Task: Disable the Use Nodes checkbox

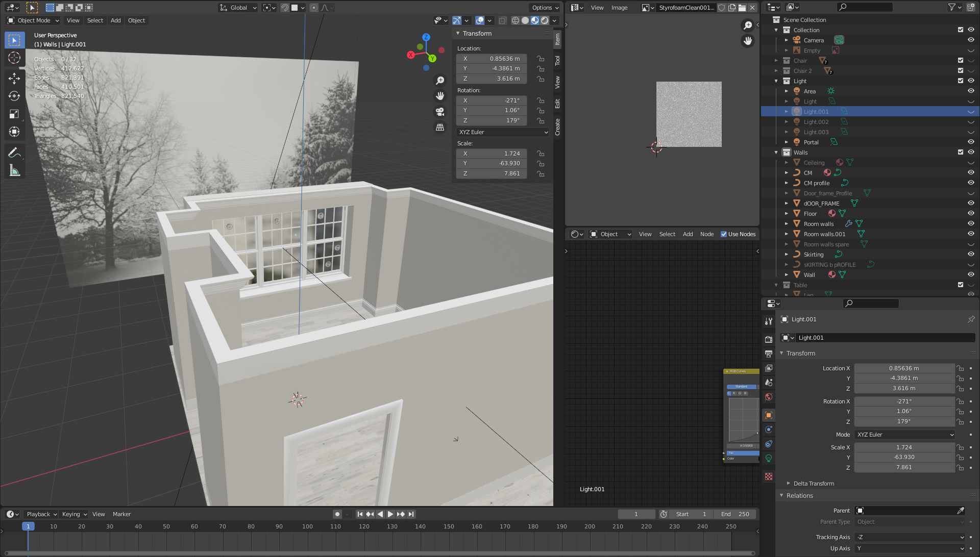Action: click(x=723, y=234)
